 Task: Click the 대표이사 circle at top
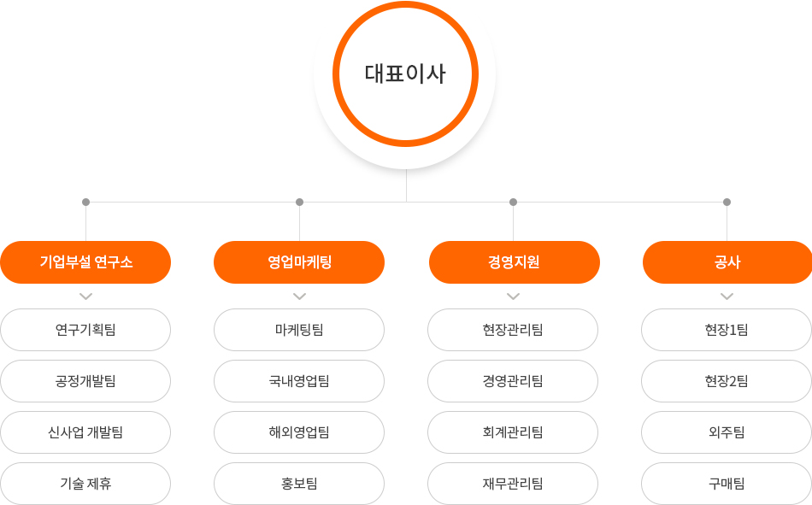(405, 74)
